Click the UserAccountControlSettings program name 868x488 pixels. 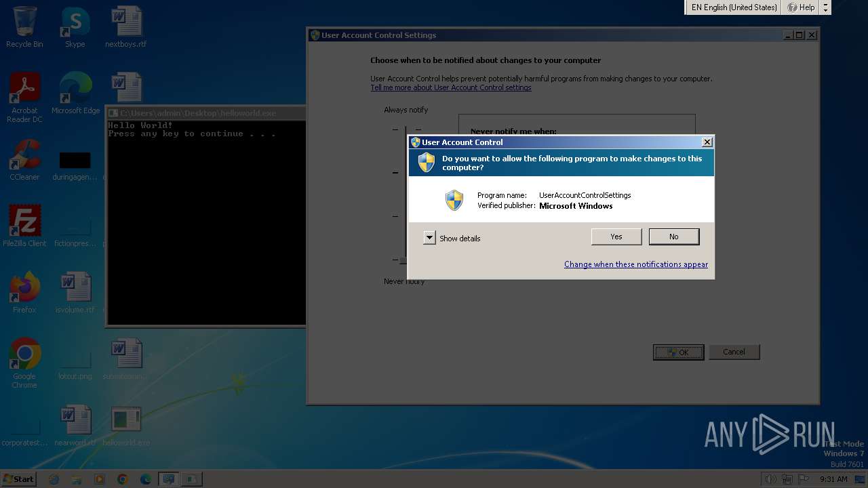pos(585,195)
